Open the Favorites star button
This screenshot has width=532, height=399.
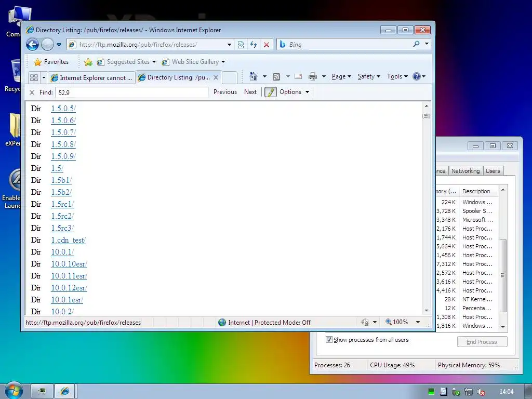click(51, 62)
